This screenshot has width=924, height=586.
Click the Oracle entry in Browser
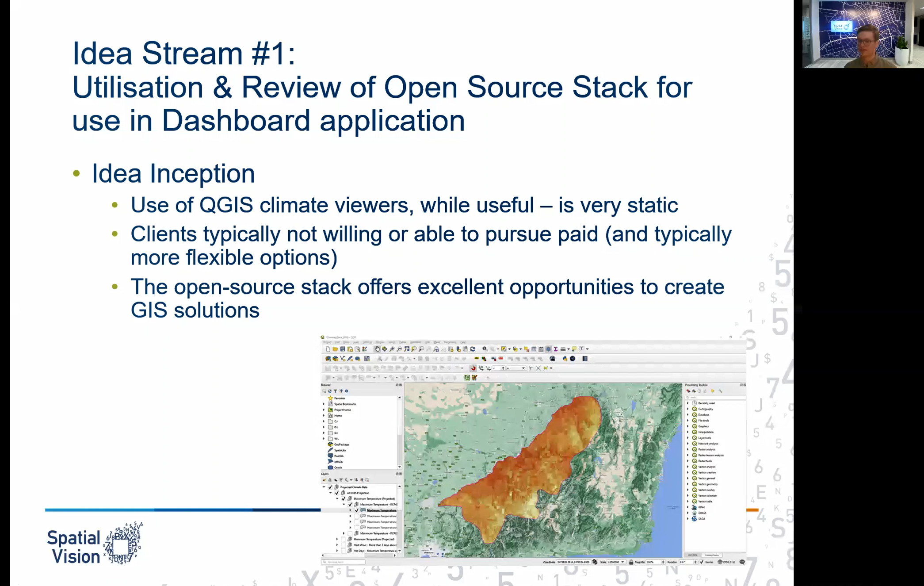click(335, 467)
